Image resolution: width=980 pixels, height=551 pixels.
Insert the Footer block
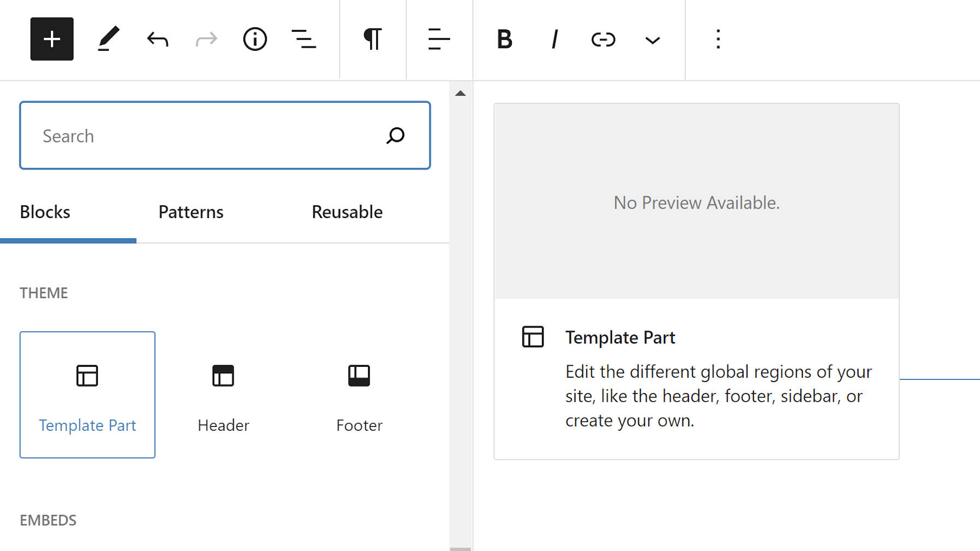pyautogui.click(x=359, y=395)
